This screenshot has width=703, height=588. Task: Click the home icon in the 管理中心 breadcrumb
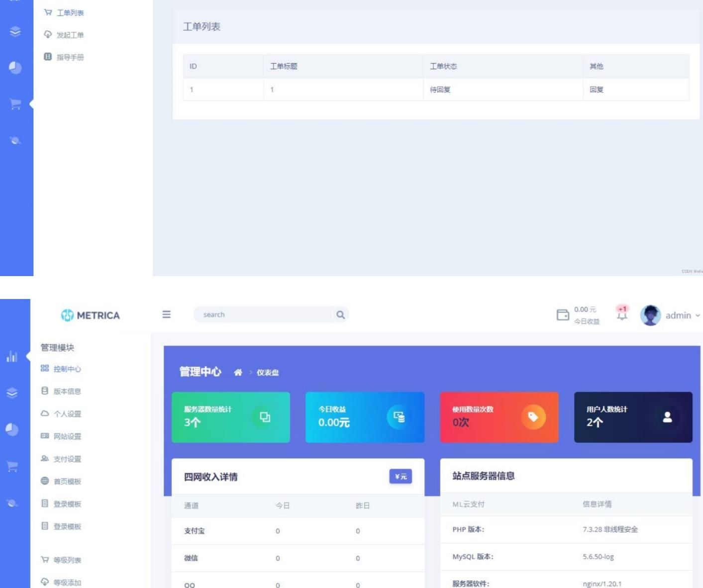[238, 372]
